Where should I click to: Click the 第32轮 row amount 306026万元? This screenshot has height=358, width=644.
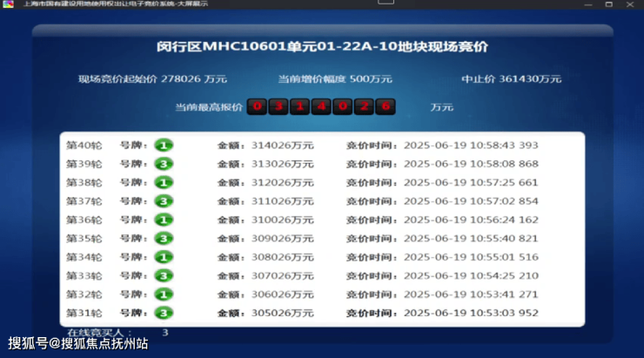click(282, 294)
